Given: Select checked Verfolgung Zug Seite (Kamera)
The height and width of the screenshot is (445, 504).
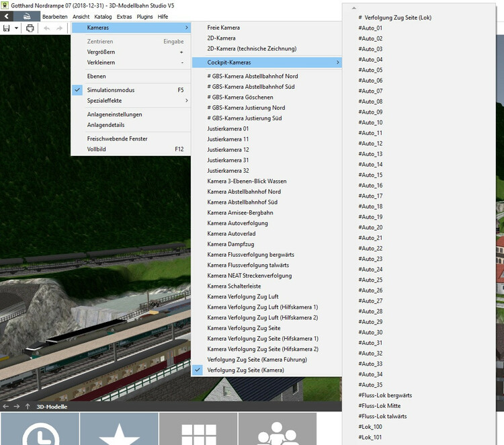Looking at the screenshot, I should (245, 370).
